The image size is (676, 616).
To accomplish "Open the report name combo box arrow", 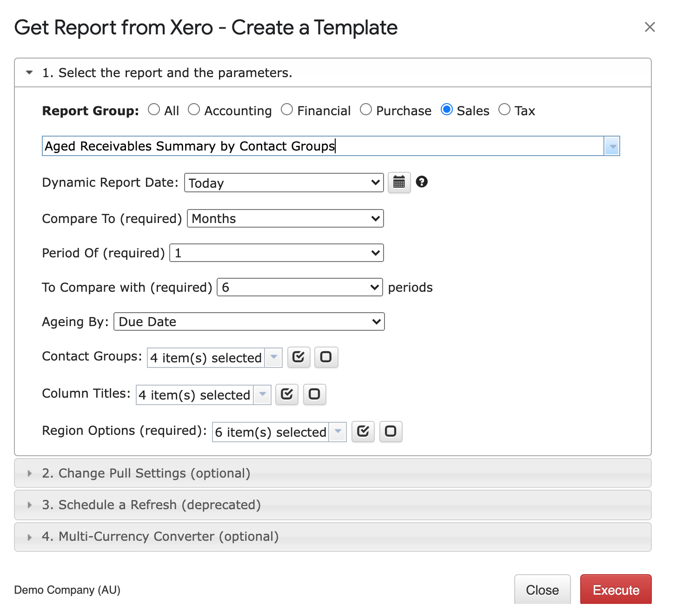I will 612,146.
